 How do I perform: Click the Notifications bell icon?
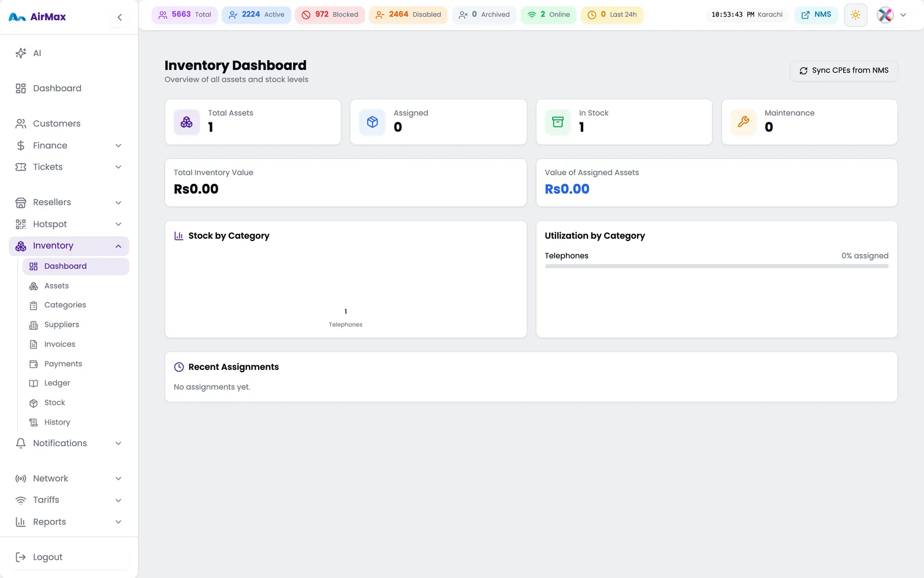tap(21, 443)
